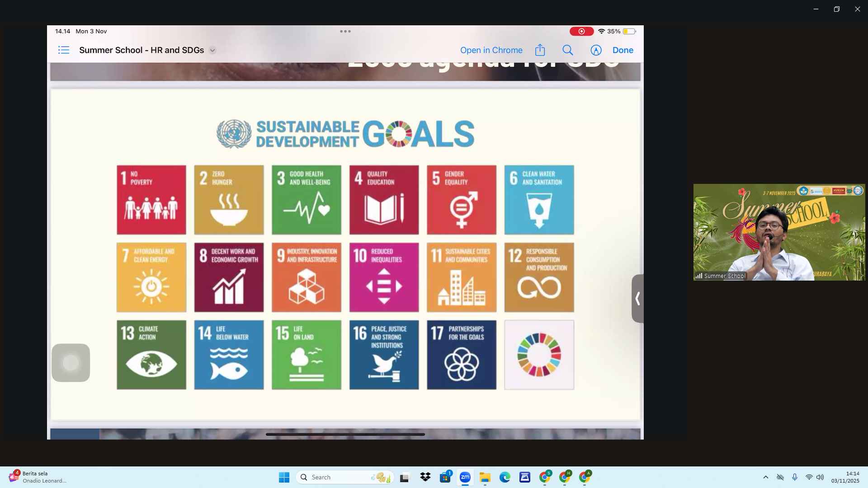Open the sidebar list icon
This screenshot has height=488, width=868.
[64, 50]
